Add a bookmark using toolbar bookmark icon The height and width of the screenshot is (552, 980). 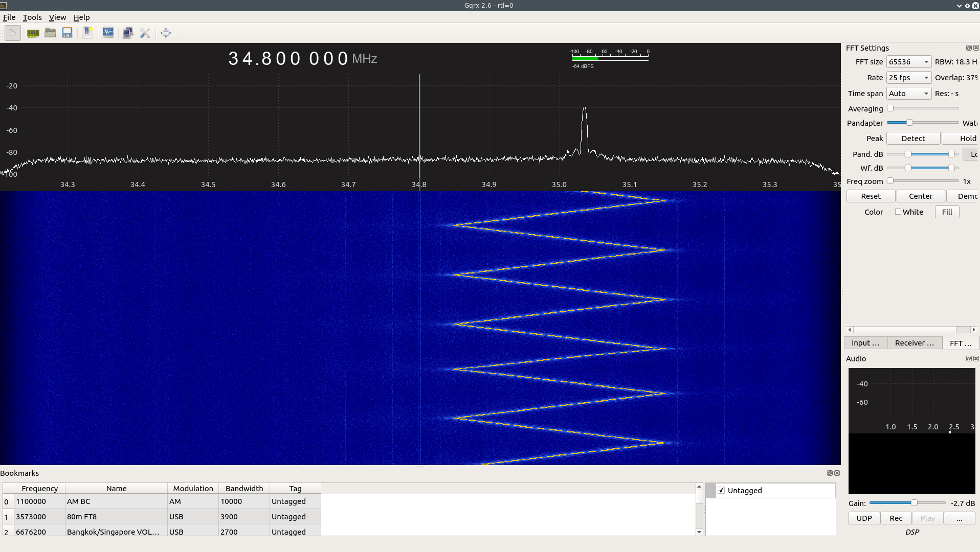point(87,33)
